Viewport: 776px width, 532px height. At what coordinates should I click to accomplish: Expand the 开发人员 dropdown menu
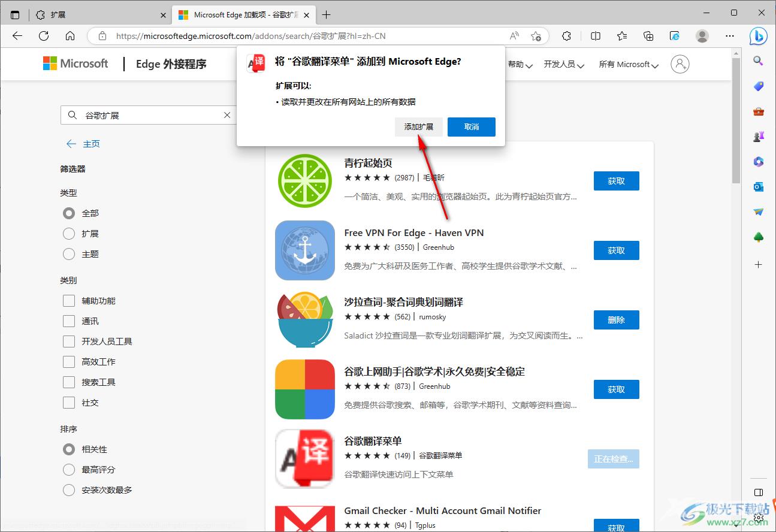click(x=564, y=64)
